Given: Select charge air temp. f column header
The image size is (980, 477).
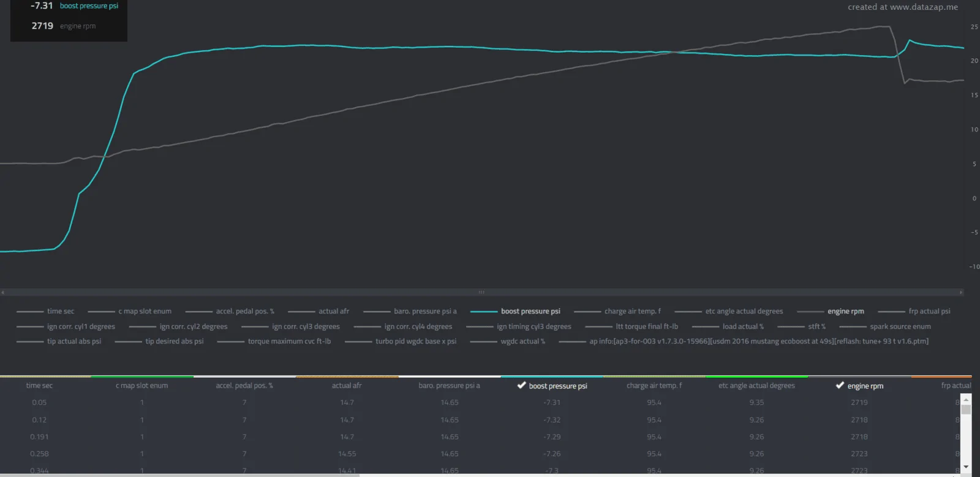Looking at the screenshot, I should [654, 386].
